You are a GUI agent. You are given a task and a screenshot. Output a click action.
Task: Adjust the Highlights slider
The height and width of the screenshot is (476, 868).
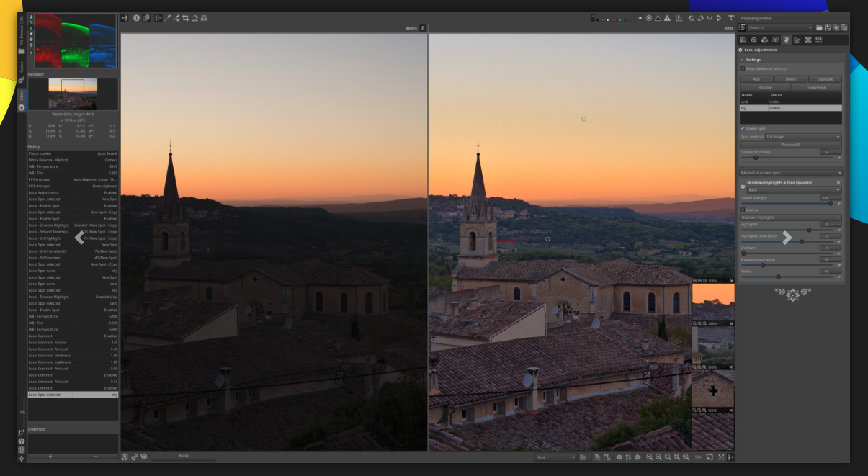(786, 230)
